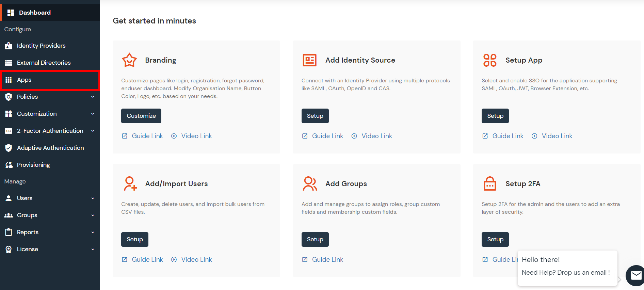The height and width of the screenshot is (290, 644).
Task: Click the Setup App four-circles icon
Action: (490, 60)
